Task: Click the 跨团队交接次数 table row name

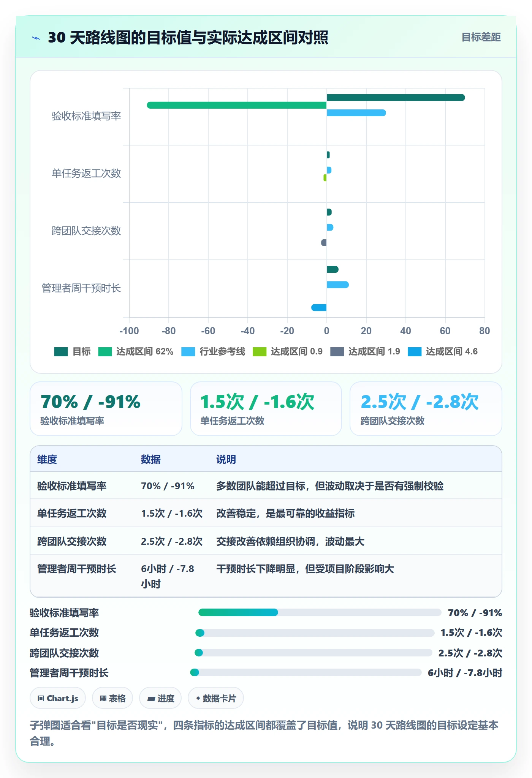Action: point(72,541)
